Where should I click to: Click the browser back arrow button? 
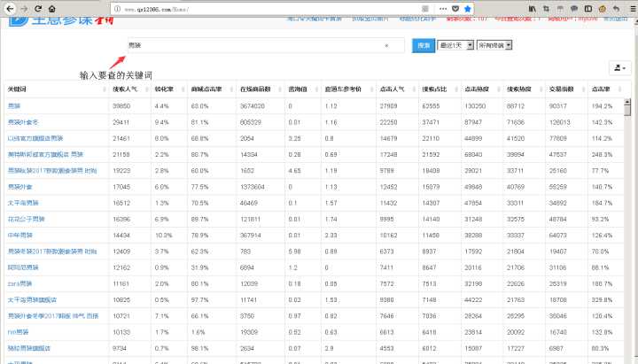(10, 8)
